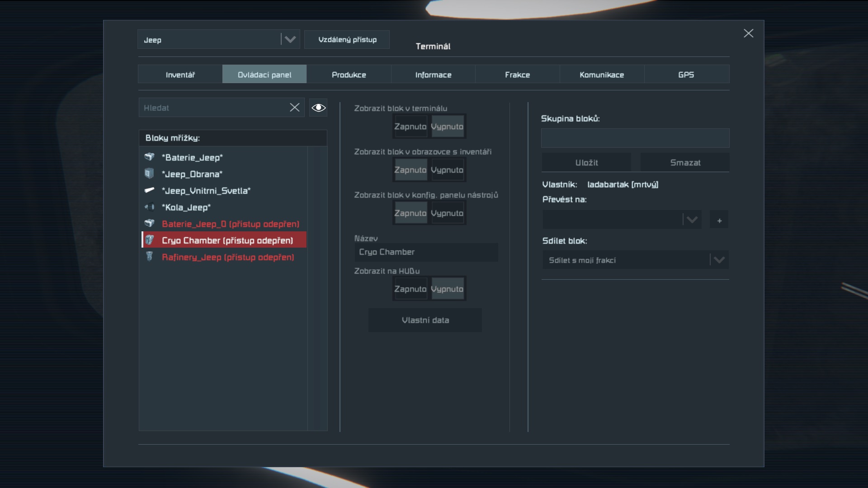Click the wheel icon beside *Kola_Jeep*
868x488 pixels.
coord(149,207)
